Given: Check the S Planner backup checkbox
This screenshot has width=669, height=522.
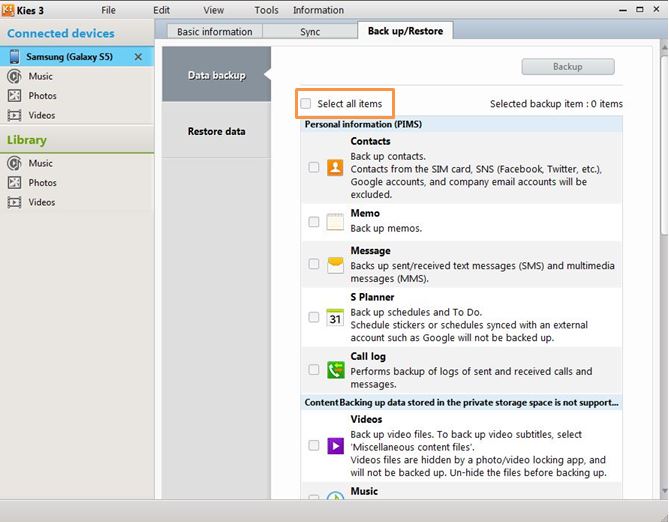Looking at the screenshot, I should pyautogui.click(x=314, y=317).
